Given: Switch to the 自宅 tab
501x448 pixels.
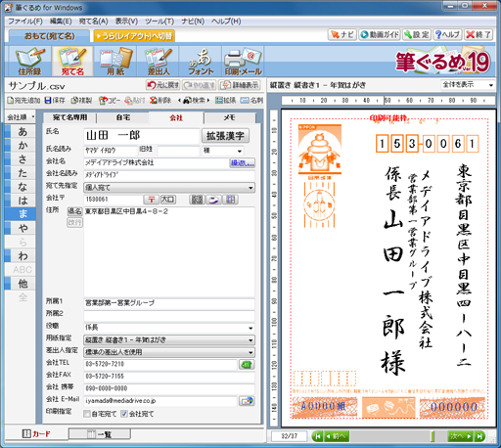Looking at the screenshot, I should (x=123, y=117).
